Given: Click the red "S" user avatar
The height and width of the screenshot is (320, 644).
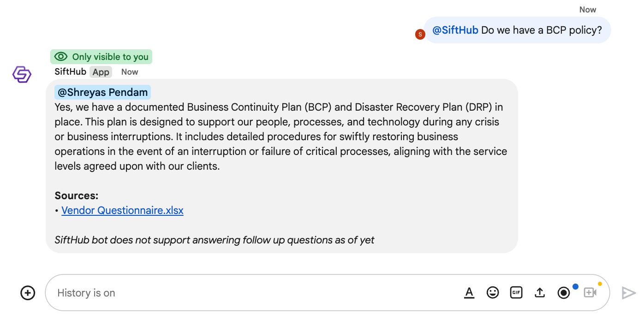Looking at the screenshot, I should (420, 34).
